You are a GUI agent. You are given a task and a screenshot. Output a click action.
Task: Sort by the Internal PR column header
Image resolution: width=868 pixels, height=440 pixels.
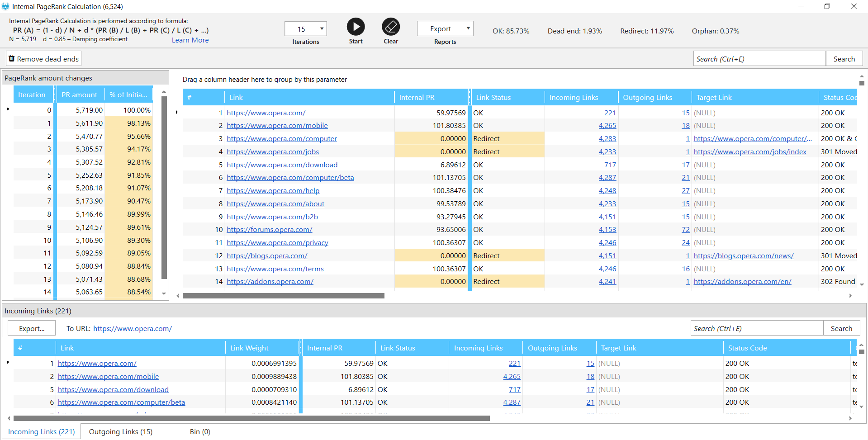431,97
